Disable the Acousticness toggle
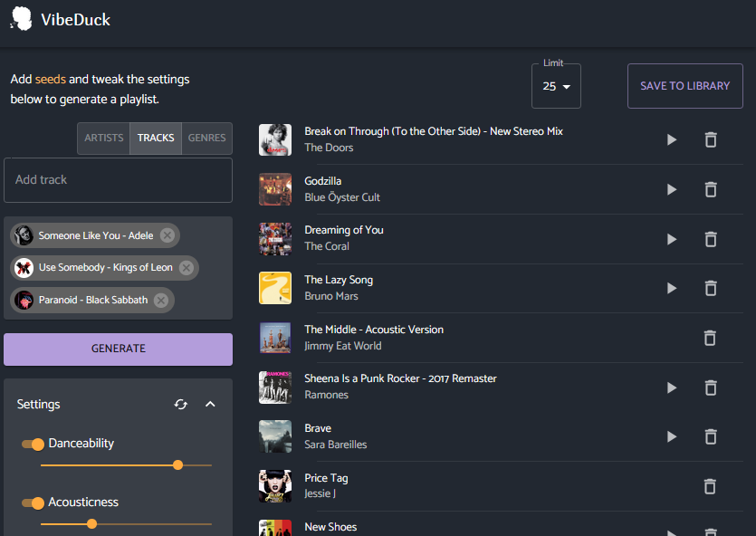 (x=33, y=503)
